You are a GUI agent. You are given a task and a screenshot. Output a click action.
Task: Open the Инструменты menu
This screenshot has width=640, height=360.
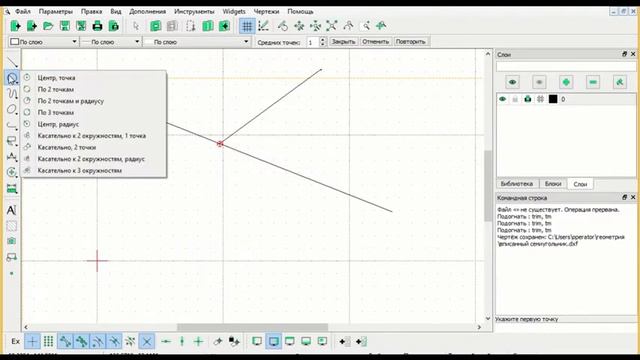(x=194, y=11)
